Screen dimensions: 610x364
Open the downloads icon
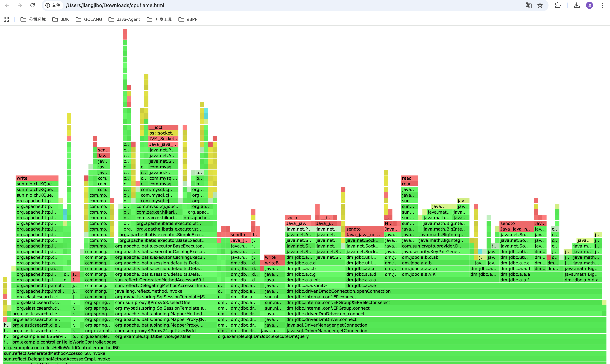point(577,5)
